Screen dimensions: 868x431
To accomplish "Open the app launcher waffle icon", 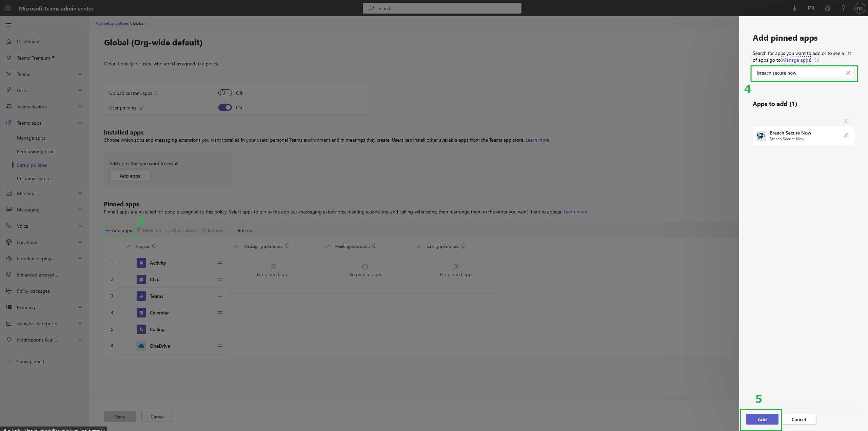I will [x=8, y=8].
